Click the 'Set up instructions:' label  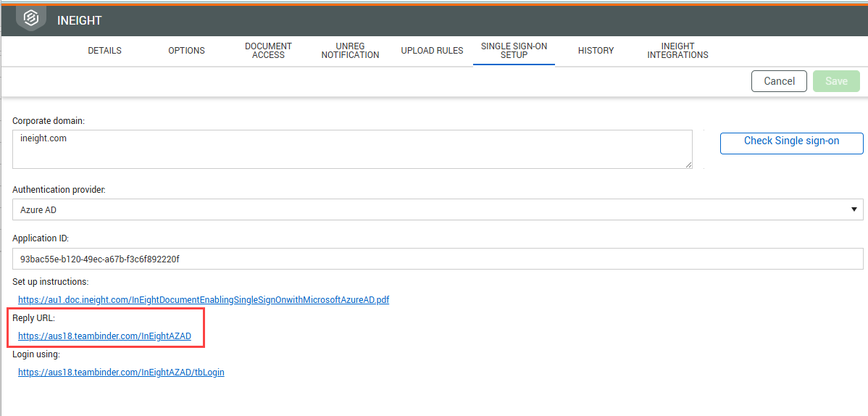[51, 282]
